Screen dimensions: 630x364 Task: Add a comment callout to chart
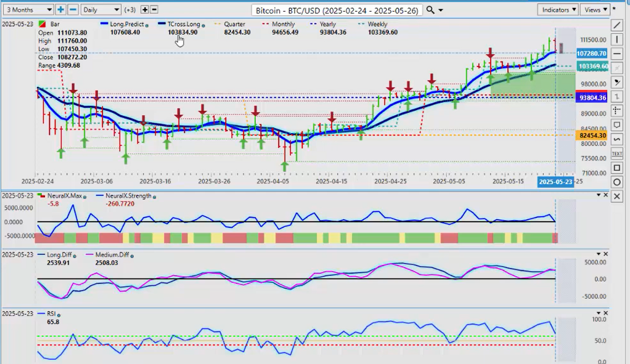[x=616, y=125]
